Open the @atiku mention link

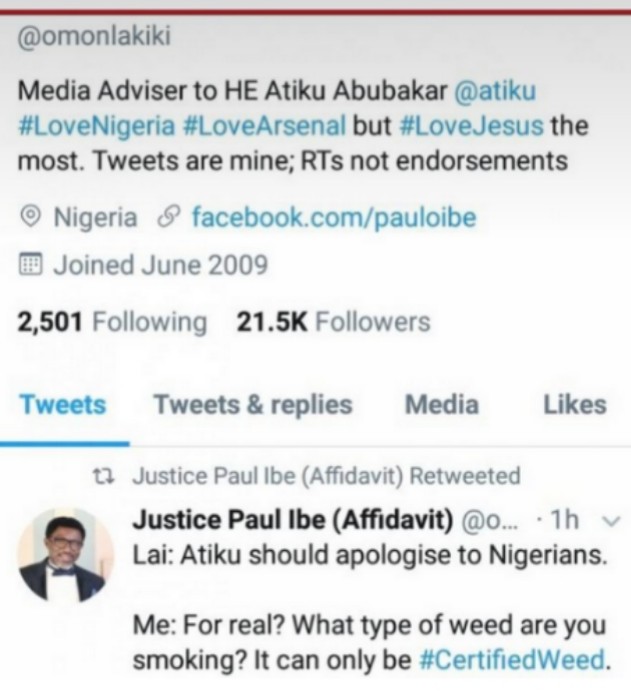(x=494, y=91)
